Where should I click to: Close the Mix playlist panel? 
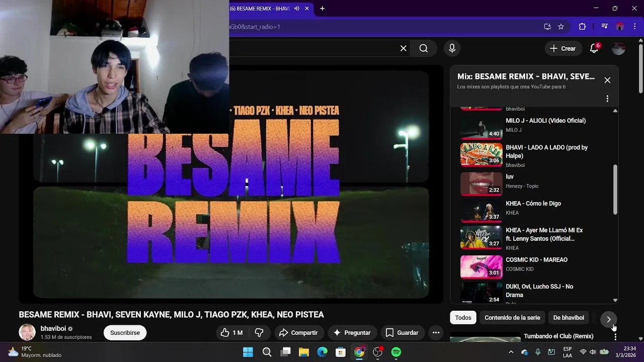(607, 80)
